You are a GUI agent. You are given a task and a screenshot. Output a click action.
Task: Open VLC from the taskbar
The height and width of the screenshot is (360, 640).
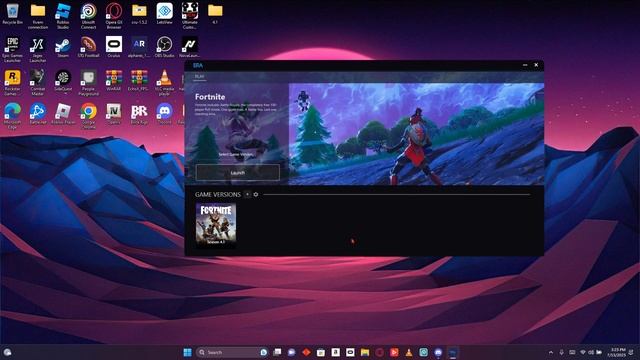pyautogui.click(x=409, y=352)
